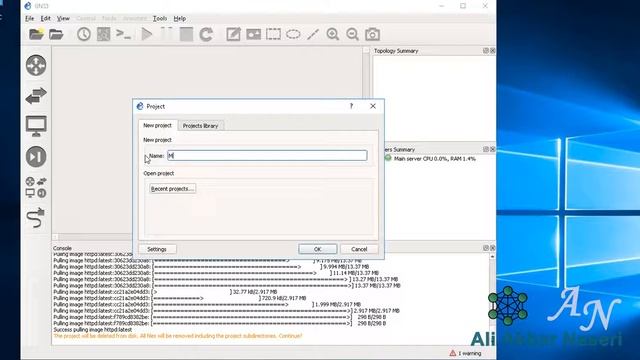Click the Console panel scroll-up arrow
Image resolution: width=640 pixels, height=360 pixels.
[x=492, y=257]
